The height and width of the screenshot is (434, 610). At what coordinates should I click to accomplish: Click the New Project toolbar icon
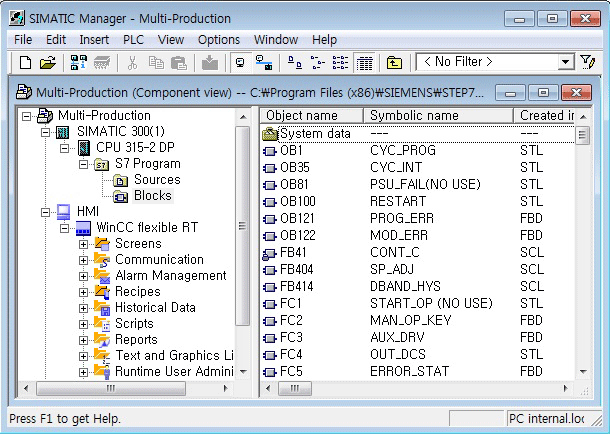tap(25, 62)
